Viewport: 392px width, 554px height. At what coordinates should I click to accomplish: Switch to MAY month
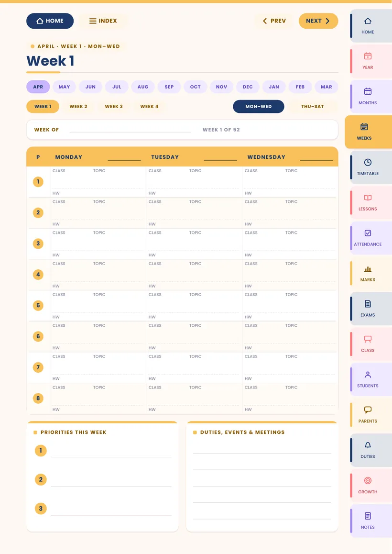point(64,87)
